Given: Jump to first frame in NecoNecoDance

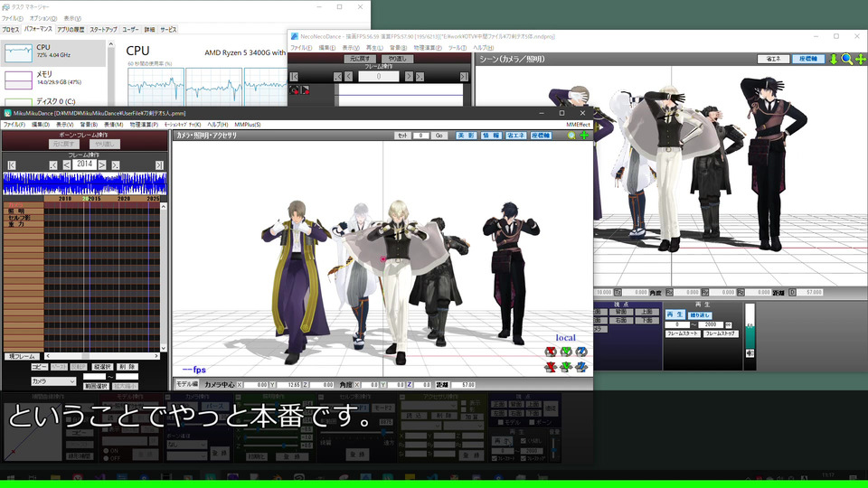Looking at the screenshot, I should pyautogui.click(x=294, y=77).
